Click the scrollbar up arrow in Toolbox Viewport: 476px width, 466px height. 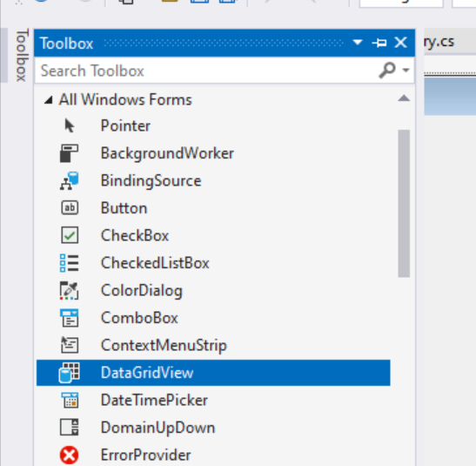pyautogui.click(x=404, y=98)
